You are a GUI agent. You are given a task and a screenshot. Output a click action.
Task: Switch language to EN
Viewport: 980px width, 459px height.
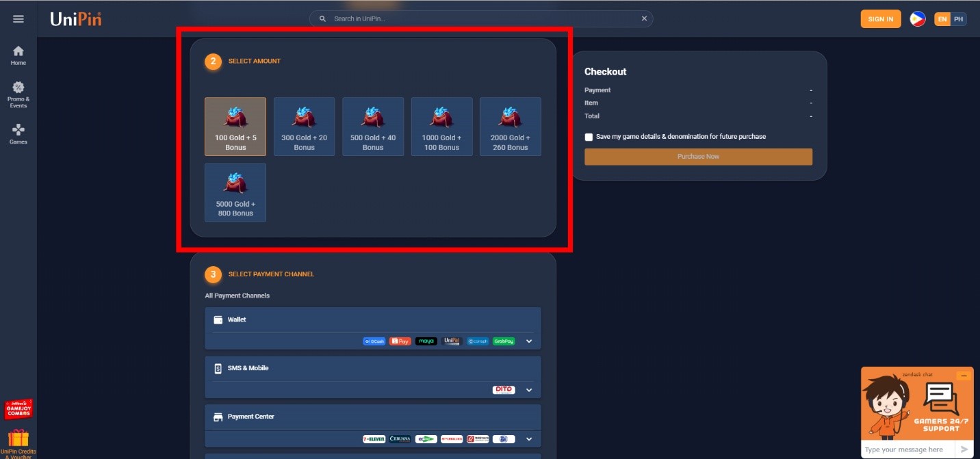coord(942,19)
